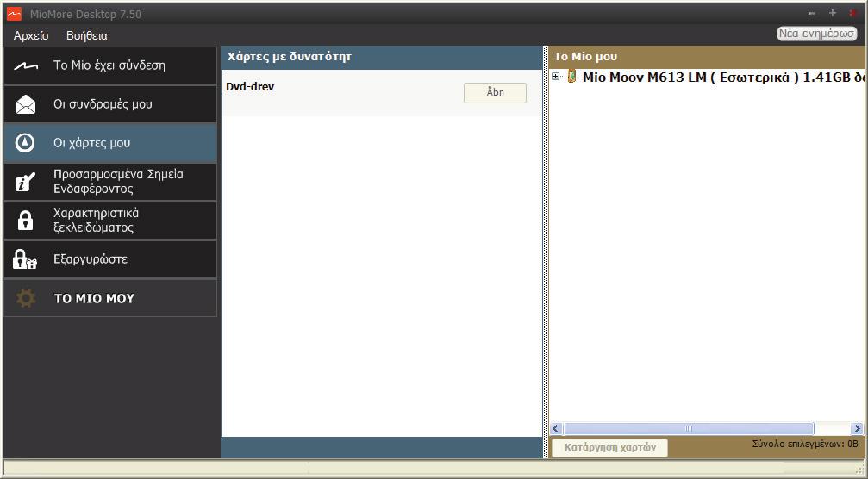Screen dimensions: 868x479
Task: Open the Αρχείο menu
Action: (31, 36)
